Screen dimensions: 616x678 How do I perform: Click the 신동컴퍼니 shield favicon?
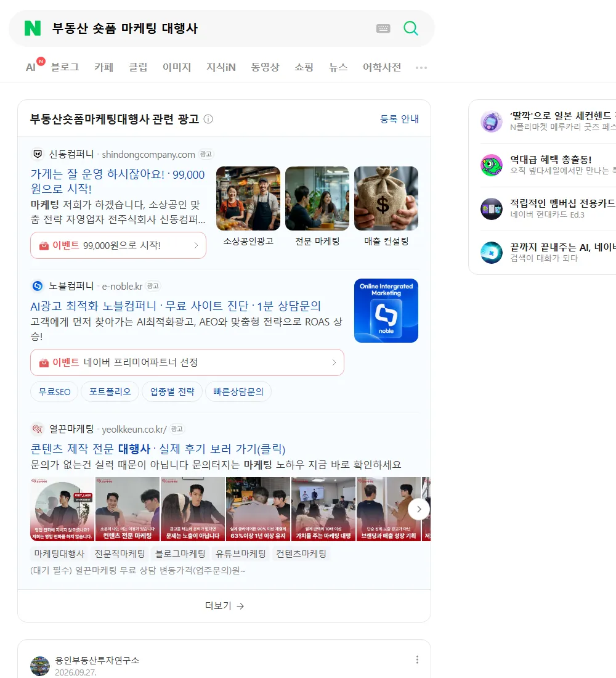[x=38, y=154]
